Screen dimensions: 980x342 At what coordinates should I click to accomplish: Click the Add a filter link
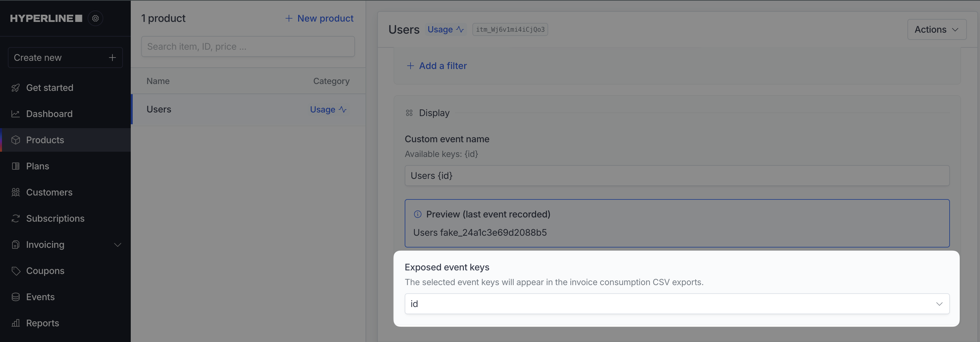coord(436,66)
